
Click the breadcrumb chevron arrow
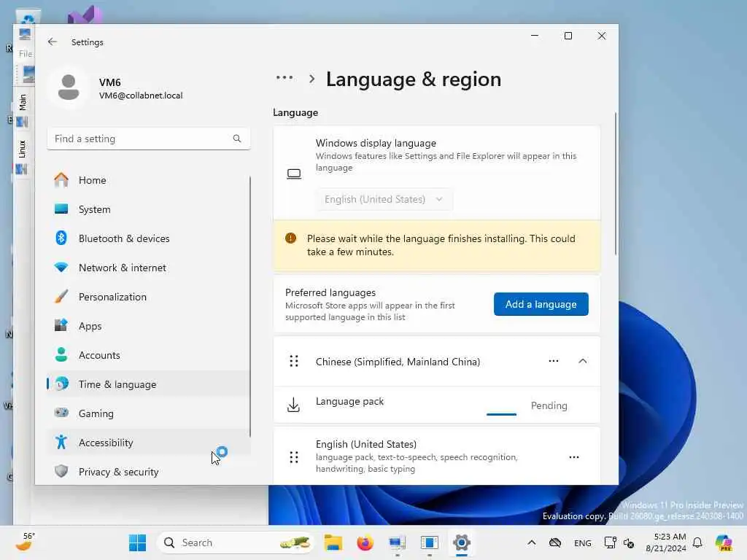click(x=312, y=79)
